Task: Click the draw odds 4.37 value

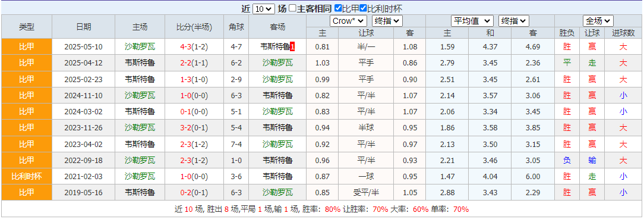Action: [x=490, y=47]
